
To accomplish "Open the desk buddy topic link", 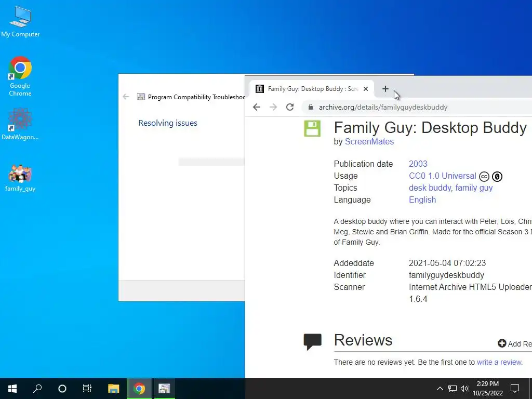I will click(430, 188).
